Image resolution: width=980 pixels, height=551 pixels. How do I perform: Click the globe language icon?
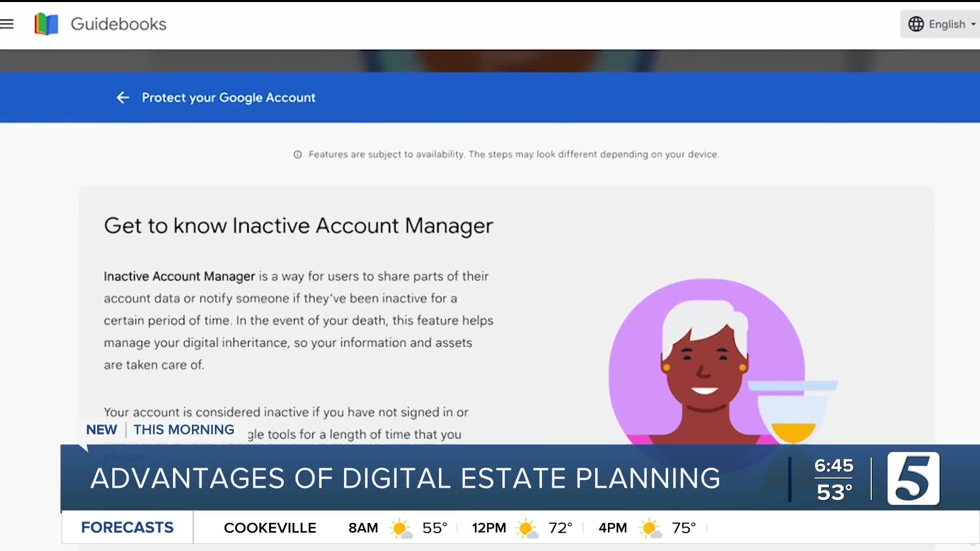(x=916, y=24)
